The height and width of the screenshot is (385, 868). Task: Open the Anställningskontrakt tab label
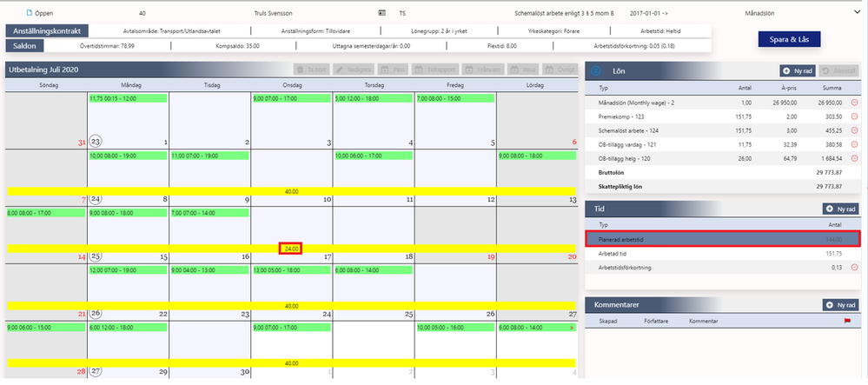pos(47,31)
